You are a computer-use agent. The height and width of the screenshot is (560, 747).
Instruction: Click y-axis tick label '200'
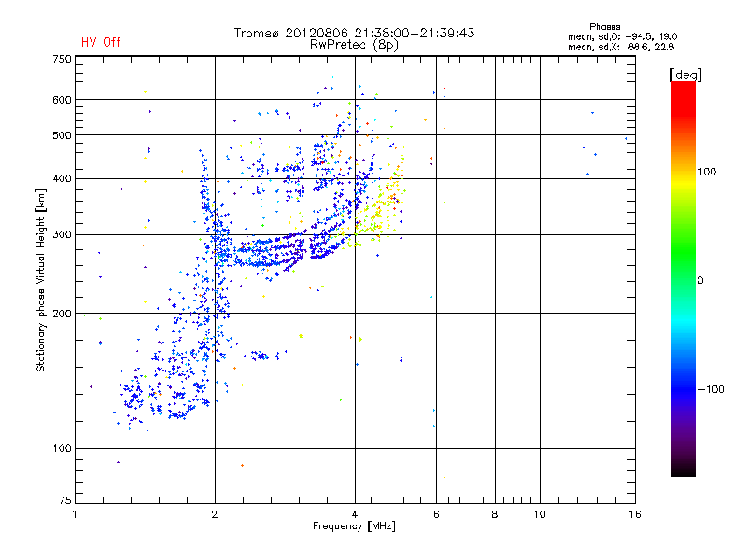tap(62, 314)
